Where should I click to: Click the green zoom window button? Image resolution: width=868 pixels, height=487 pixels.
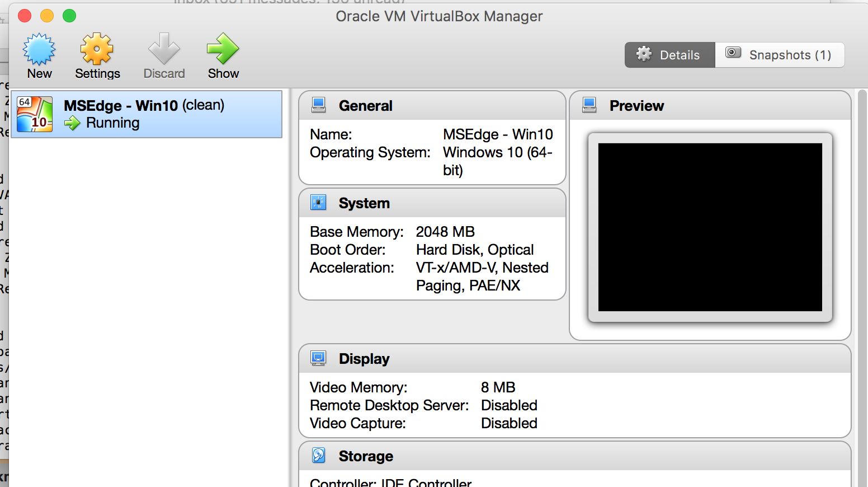point(69,16)
